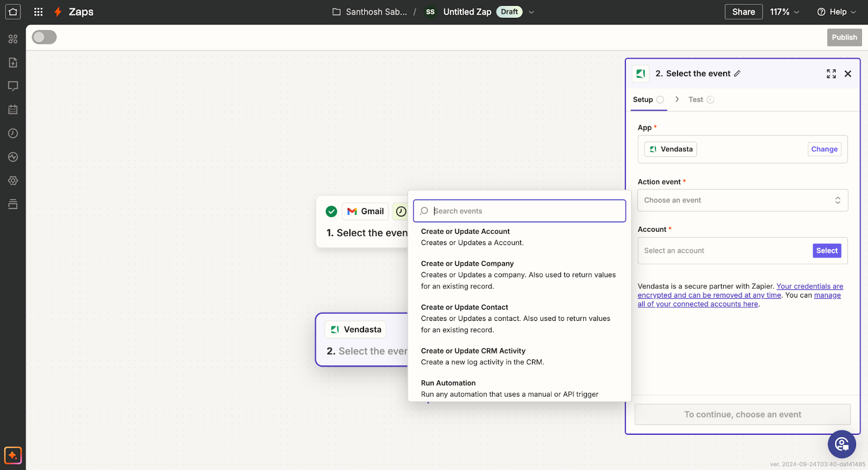Click the SS user avatar
The height and width of the screenshot is (470, 868).
(430, 12)
